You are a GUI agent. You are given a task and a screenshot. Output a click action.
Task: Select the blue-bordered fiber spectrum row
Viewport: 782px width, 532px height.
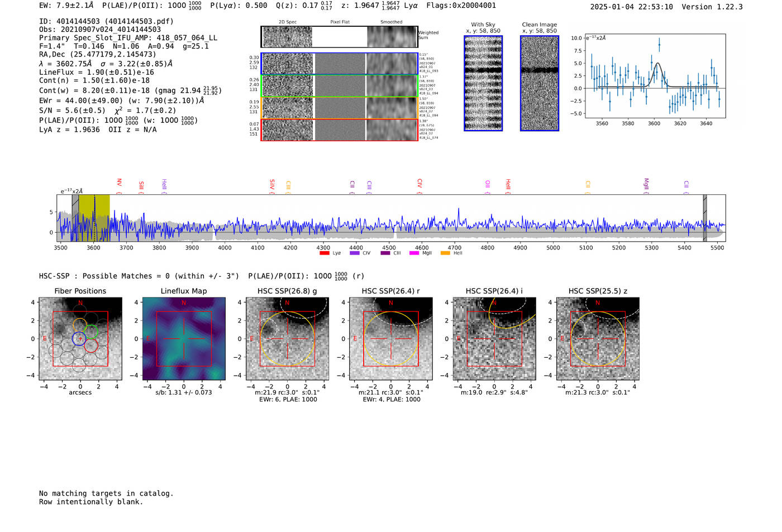pos(339,64)
